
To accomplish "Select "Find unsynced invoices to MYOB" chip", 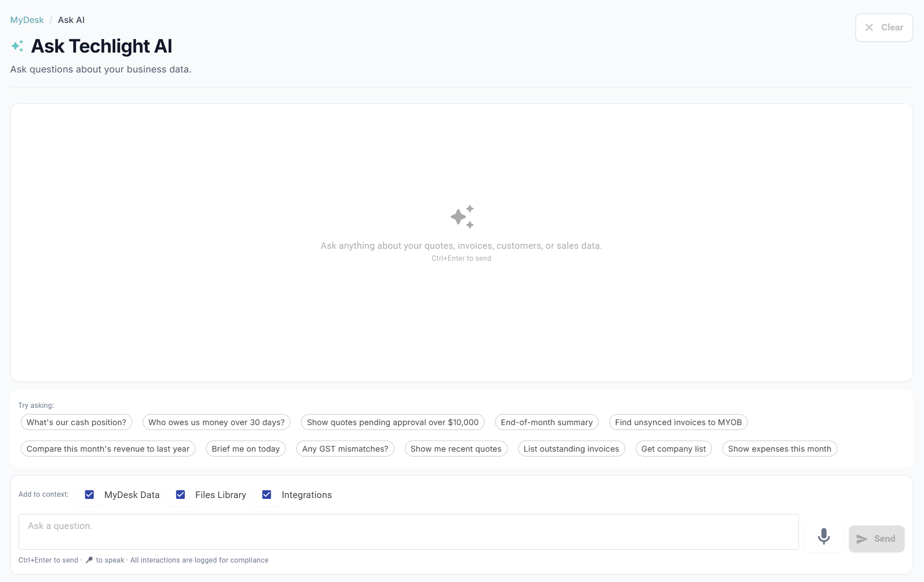I will tap(678, 422).
